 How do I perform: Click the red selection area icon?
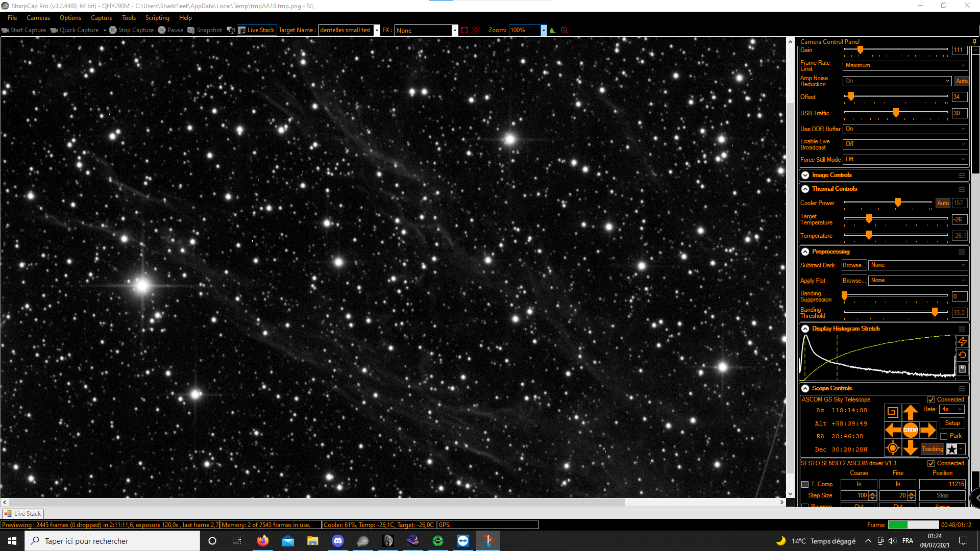464,30
